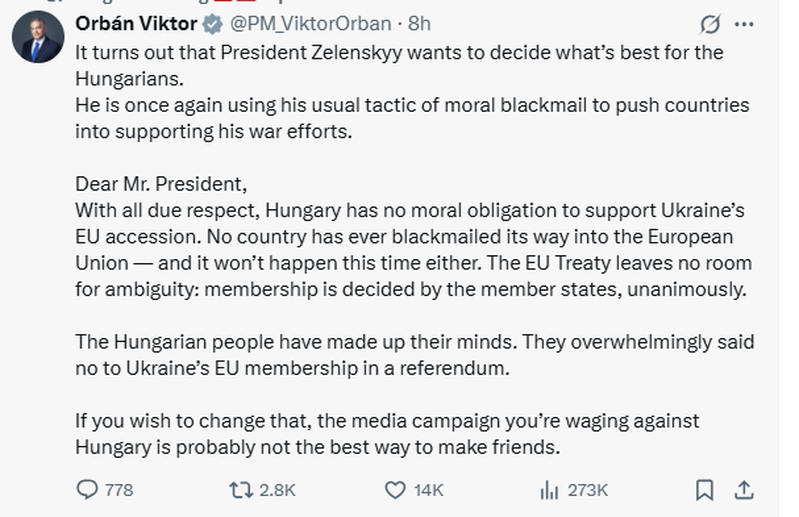
Task: Click the 8h timestamp link
Action: click(x=420, y=24)
